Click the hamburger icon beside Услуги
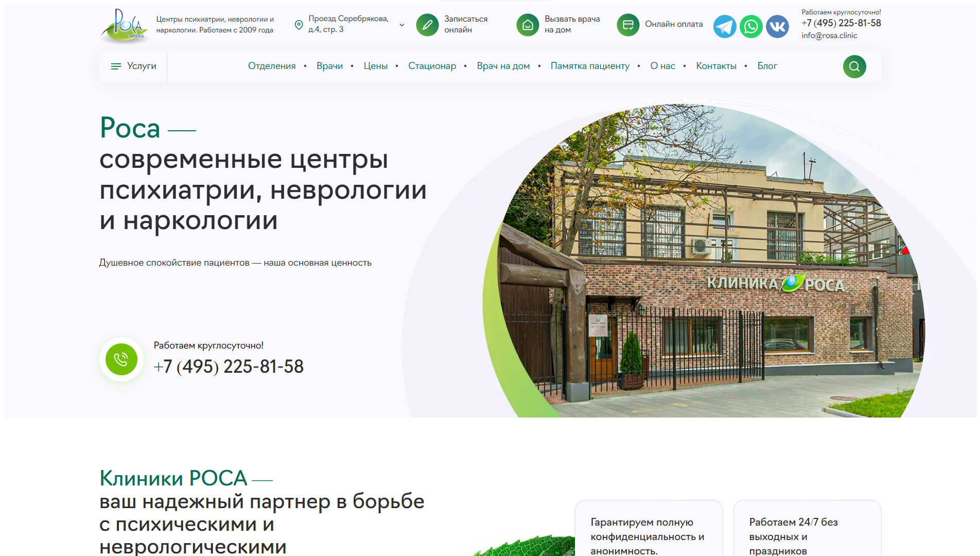 click(116, 66)
